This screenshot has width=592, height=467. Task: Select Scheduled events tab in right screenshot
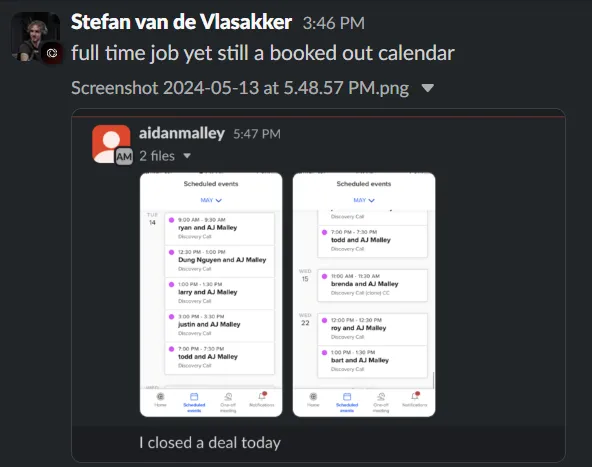[x=347, y=402]
